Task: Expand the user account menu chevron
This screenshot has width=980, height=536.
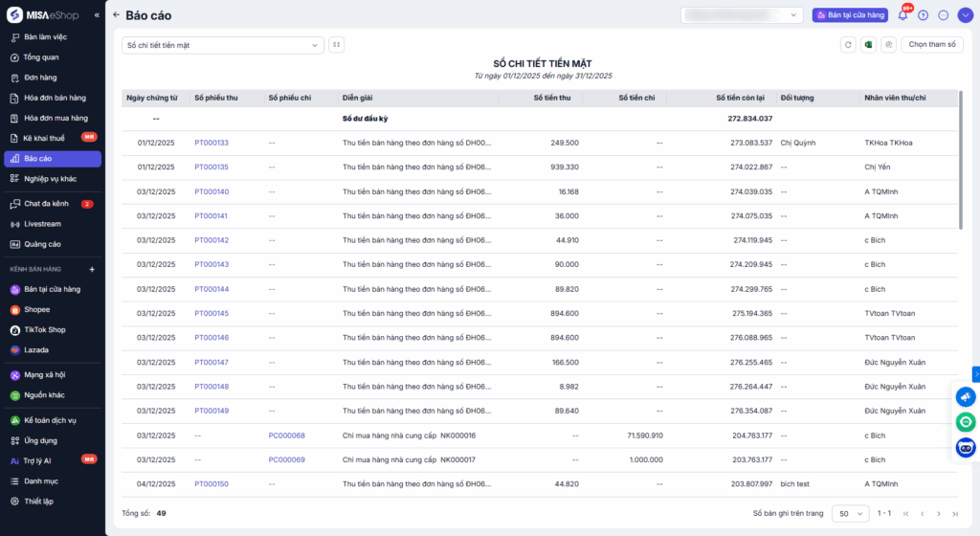Action: [964, 15]
